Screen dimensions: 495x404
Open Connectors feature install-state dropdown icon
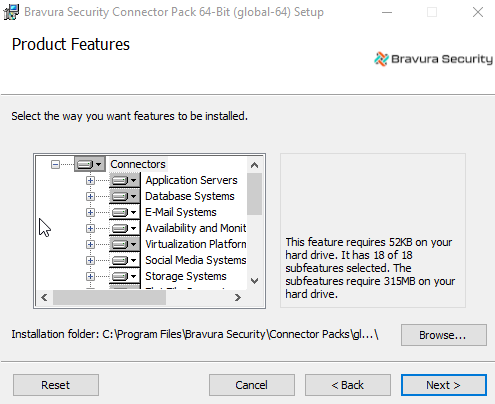coord(90,164)
